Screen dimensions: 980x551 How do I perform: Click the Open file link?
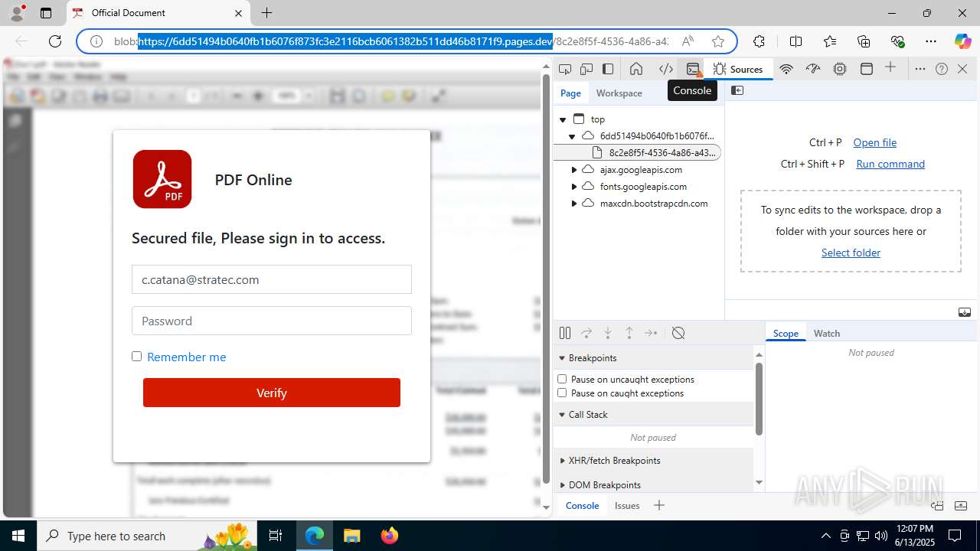(874, 142)
